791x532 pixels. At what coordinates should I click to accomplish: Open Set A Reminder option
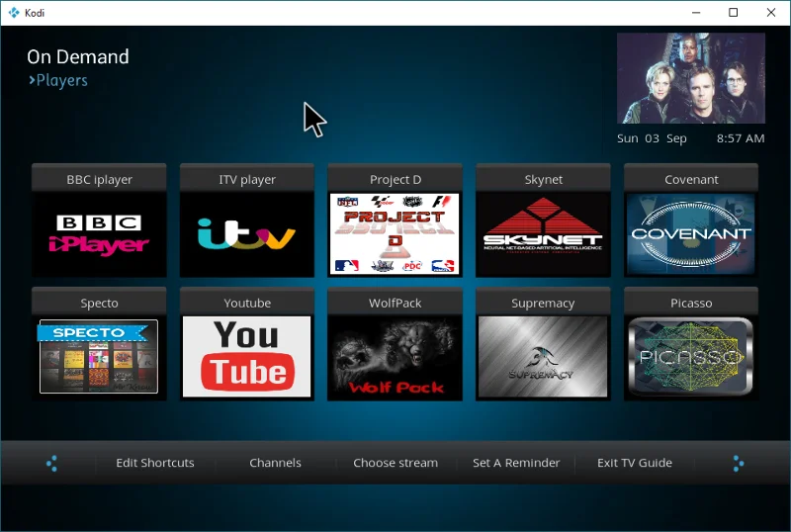pos(516,463)
